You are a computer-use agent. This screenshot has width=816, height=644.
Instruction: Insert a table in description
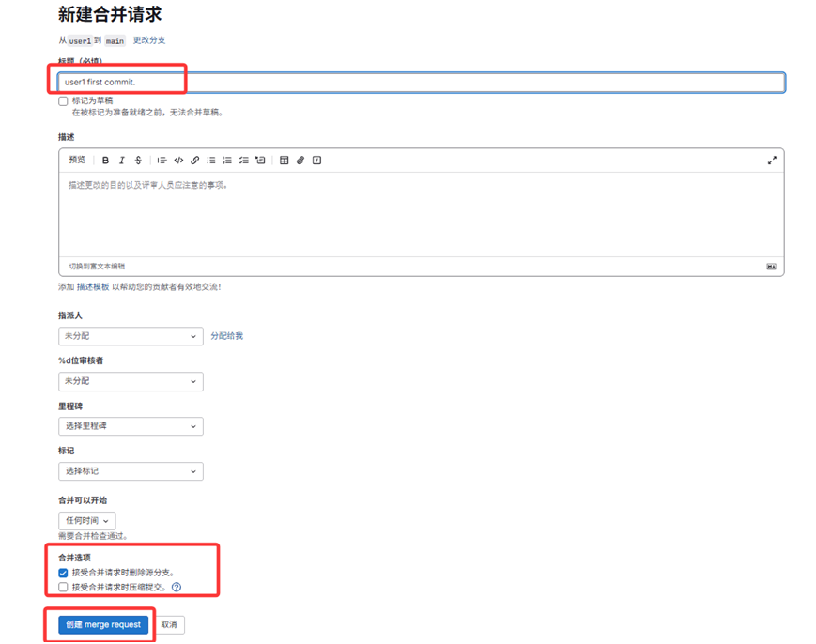[285, 161]
